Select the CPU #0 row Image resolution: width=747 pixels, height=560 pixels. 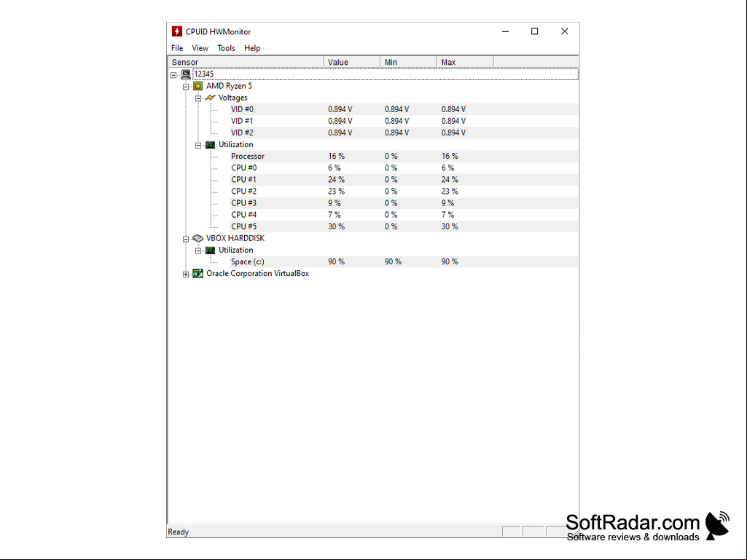pos(404,168)
